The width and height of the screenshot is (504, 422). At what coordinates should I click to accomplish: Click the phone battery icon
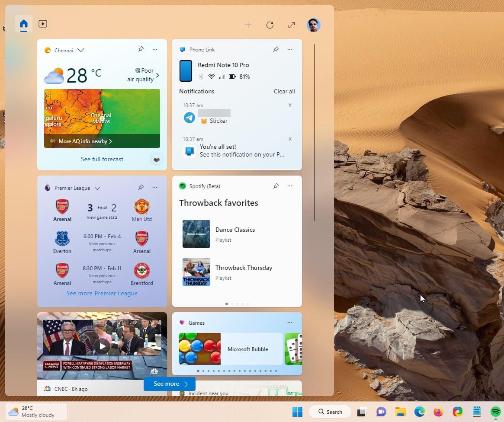232,77
